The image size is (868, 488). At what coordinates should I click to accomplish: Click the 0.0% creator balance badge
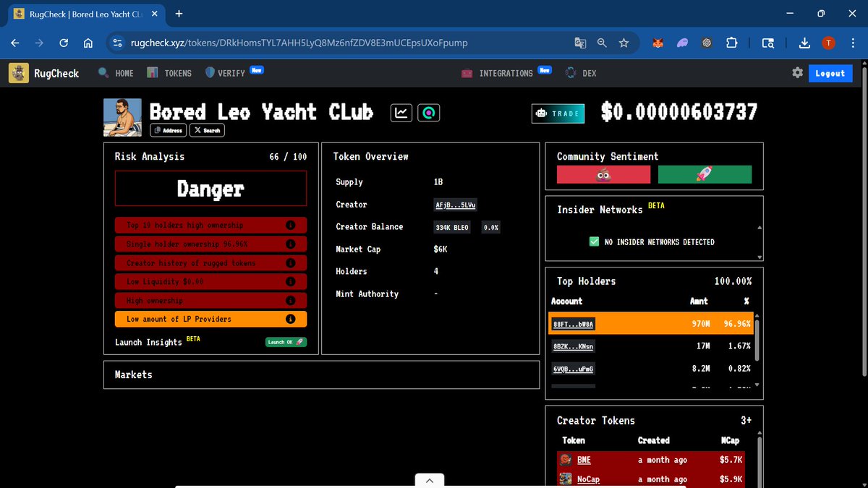point(491,227)
